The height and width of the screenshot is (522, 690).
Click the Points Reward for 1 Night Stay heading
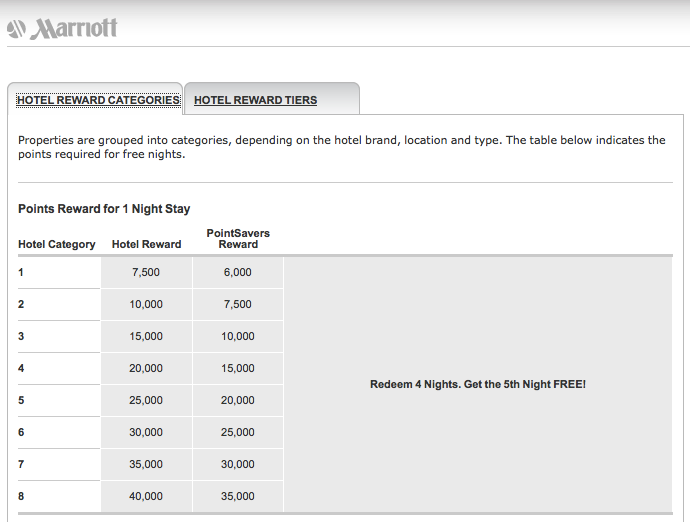pyautogui.click(x=104, y=209)
